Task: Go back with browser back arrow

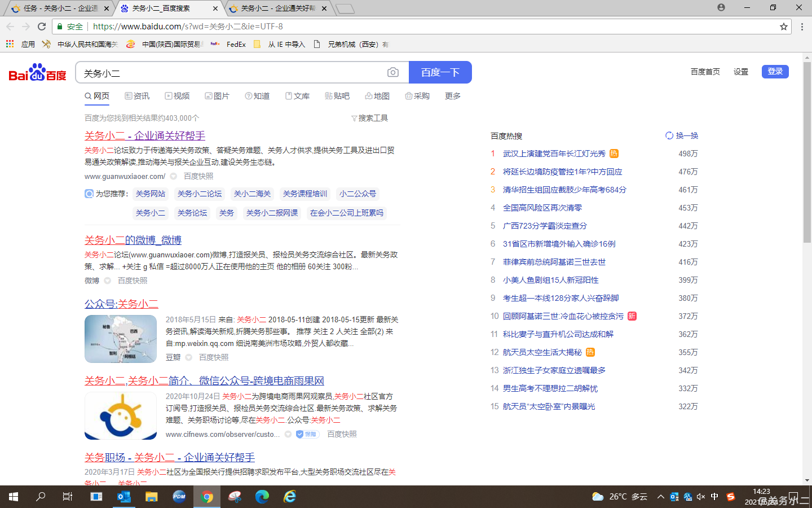Action: tap(10, 27)
